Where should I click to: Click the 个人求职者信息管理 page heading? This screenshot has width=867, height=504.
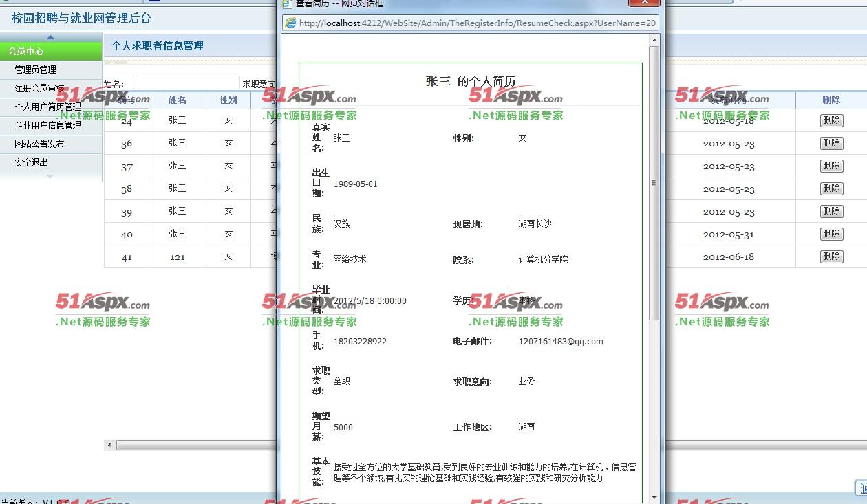coord(158,45)
